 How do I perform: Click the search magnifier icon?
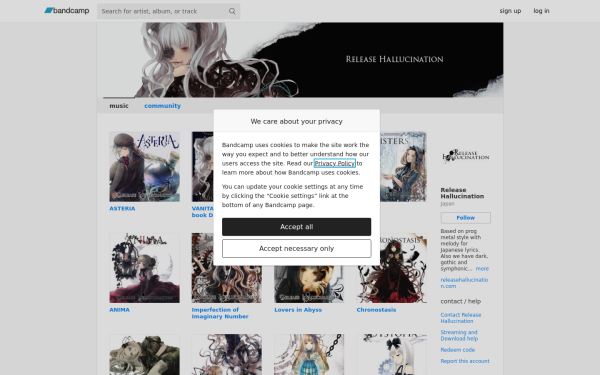click(232, 11)
